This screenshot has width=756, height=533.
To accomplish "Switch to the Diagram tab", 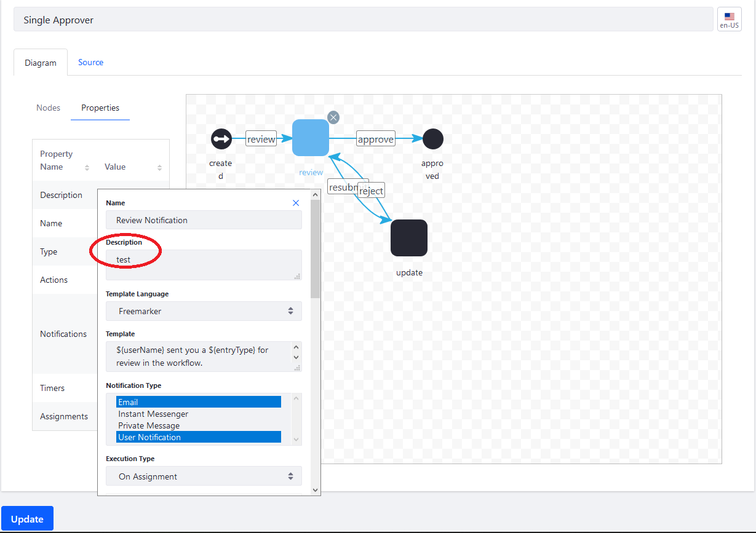I will [x=41, y=63].
